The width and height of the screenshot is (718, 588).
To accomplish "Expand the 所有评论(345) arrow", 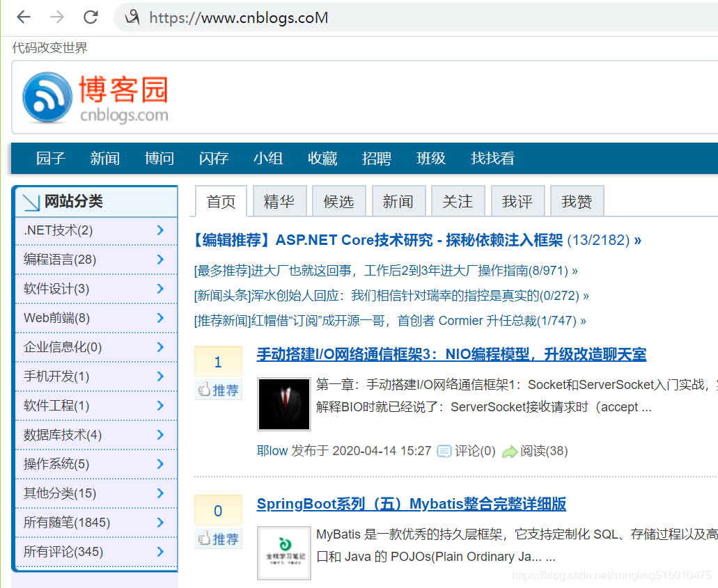I will [x=160, y=552].
